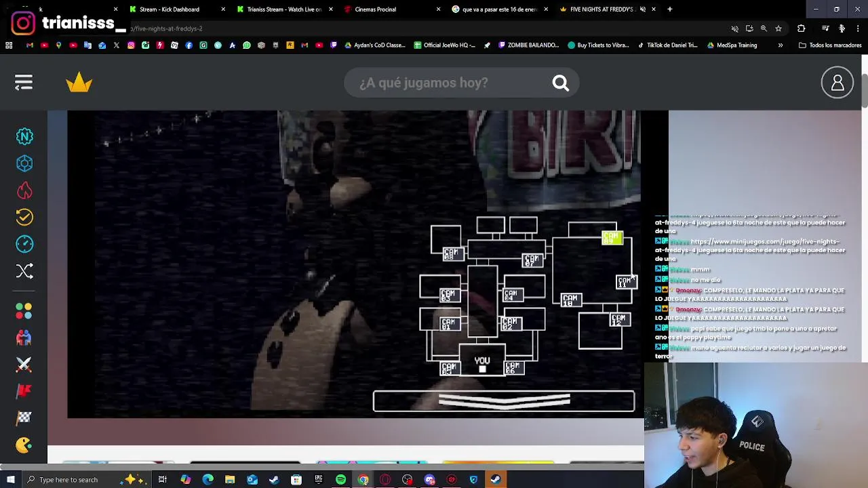Viewport: 868px width, 488px height.
Task: Open 'MedSpa Training' bookmark
Action: pos(732,45)
